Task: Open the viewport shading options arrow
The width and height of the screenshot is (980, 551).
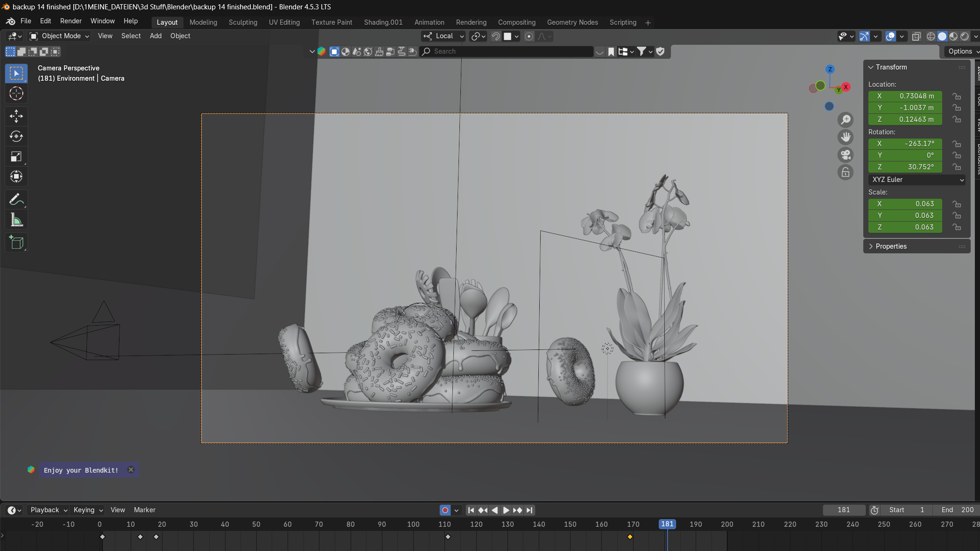Action: coord(975,36)
